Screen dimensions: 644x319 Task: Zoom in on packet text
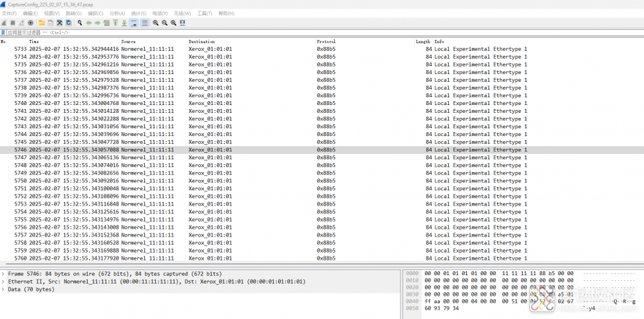click(x=156, y=23)
